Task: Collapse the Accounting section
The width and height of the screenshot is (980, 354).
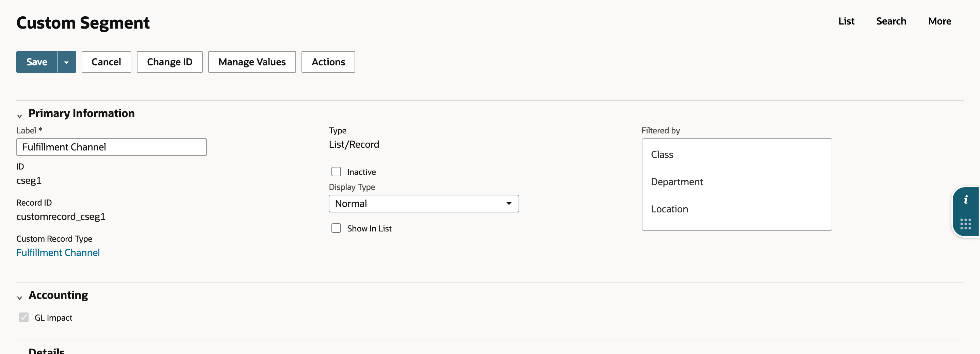Action: 20,297
